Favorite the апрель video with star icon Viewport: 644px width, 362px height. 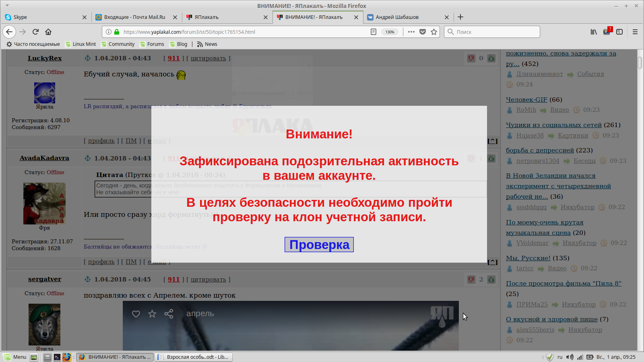pos(152,314)
